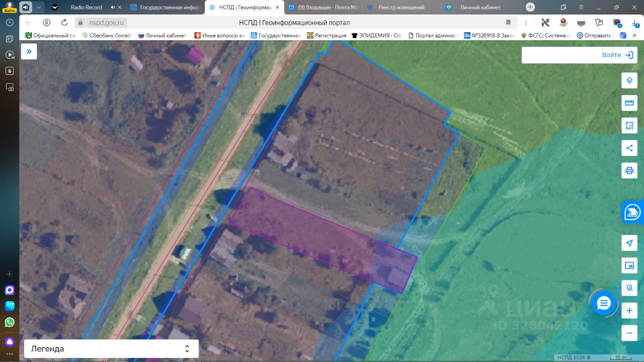
Task: Open the three-dot page options menu
Action: [526, 23]
